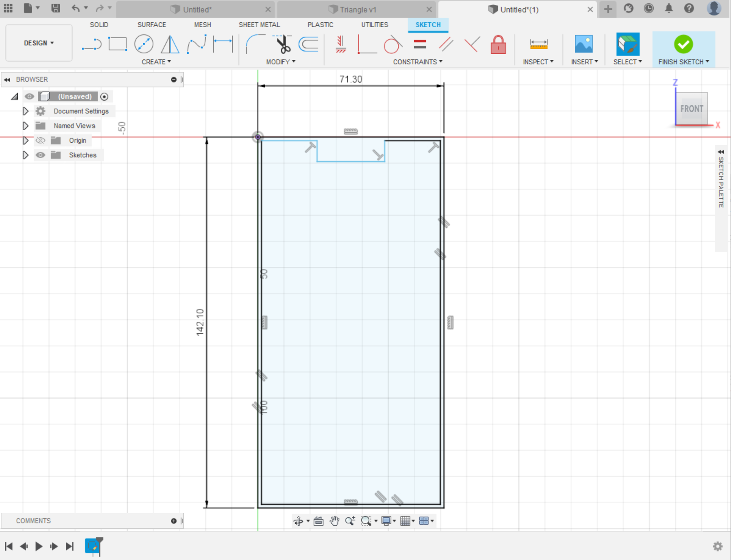Viewport: 731px width, 560px height.
Task: Open the CONSTRAINTS dropdown menu
Action: click(418, 62)
